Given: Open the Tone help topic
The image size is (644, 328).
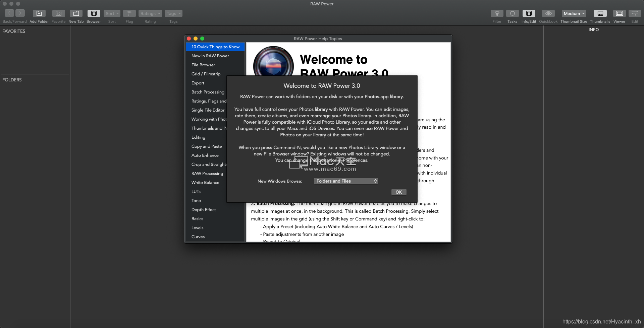Looking at the screenshot, I should click(196, 201).
